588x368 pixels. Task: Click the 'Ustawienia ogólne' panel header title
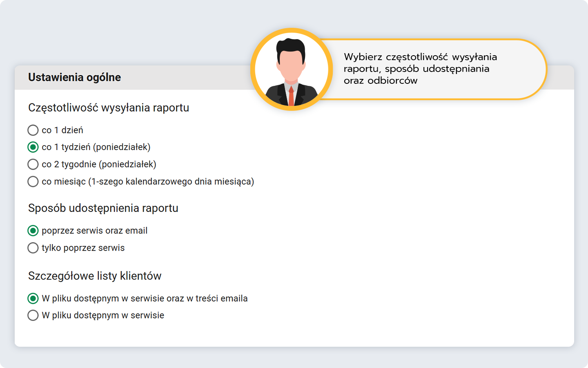[74, 77]
